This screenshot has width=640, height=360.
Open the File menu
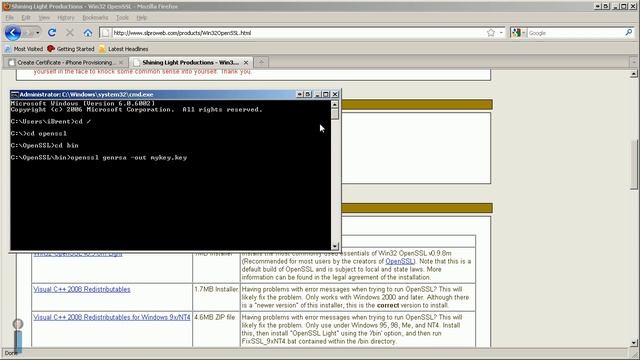9,18
